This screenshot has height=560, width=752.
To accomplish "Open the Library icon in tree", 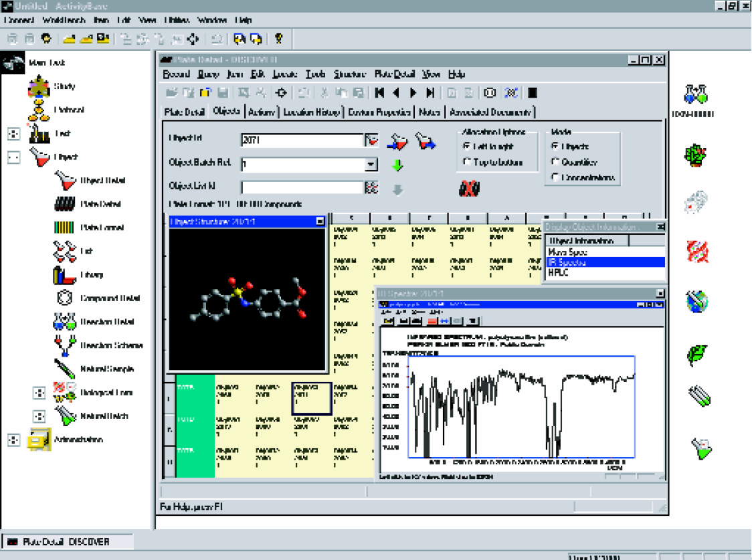I will pyautogui.click(x=65, y=275).
